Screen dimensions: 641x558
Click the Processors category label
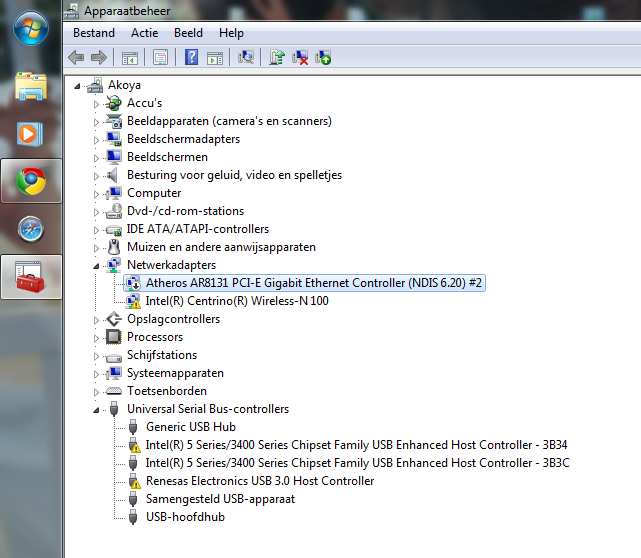point(155,337)
